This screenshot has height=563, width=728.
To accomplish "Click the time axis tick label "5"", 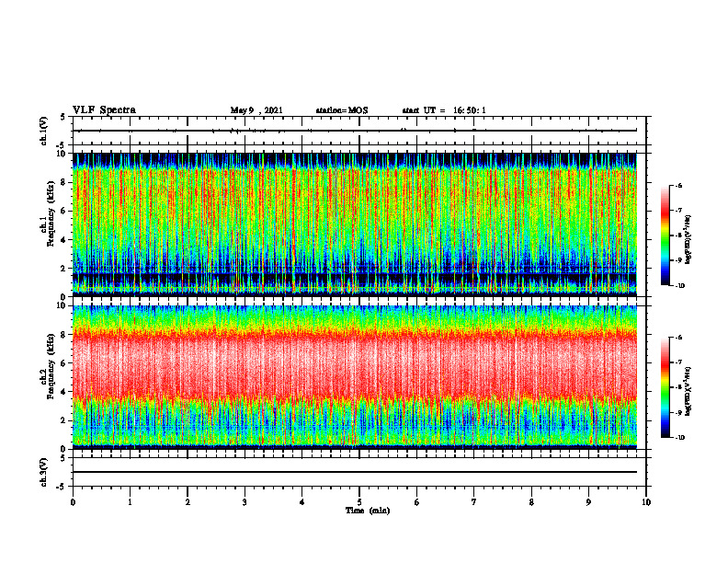I will click(359, 502).
